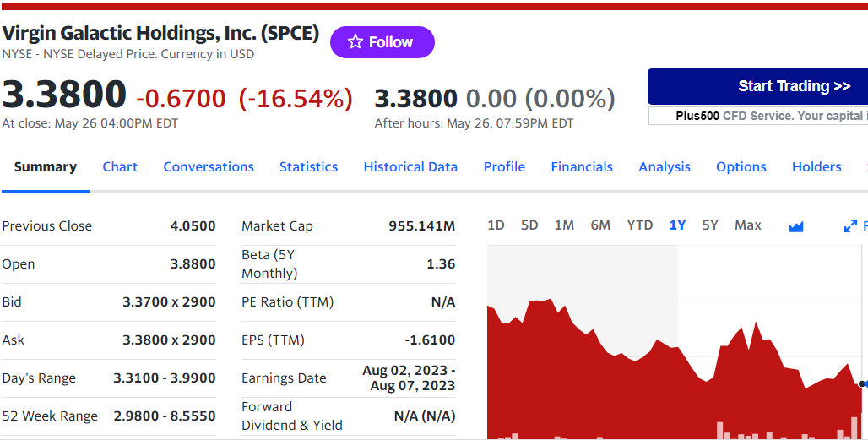Go to the Statistics tab
This screenshot has height=440, width=868.
[308, 167]
